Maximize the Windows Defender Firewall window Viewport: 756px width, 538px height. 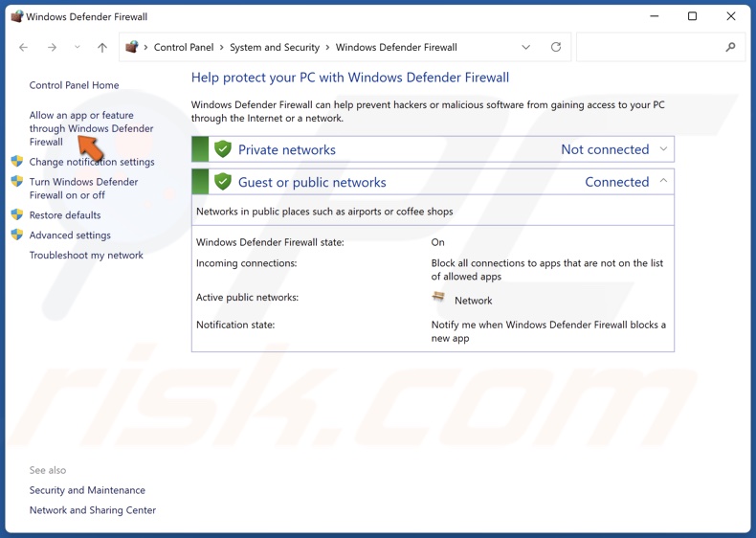(692, 16)
